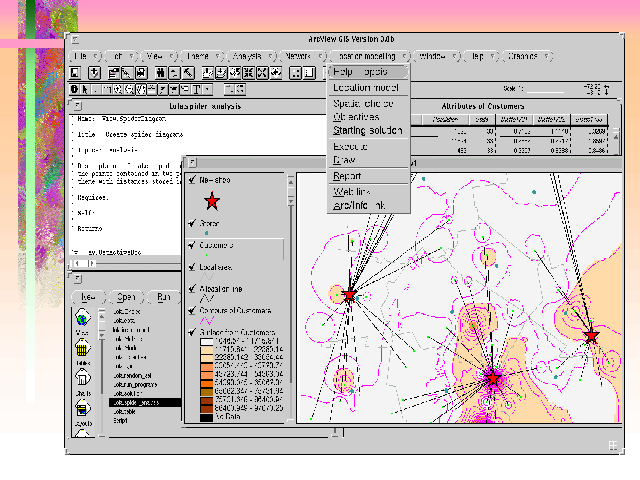The height and width of the screenshot is (480, 640).
Task: Choose Help topics from the open menu
Action: (369, 72)
